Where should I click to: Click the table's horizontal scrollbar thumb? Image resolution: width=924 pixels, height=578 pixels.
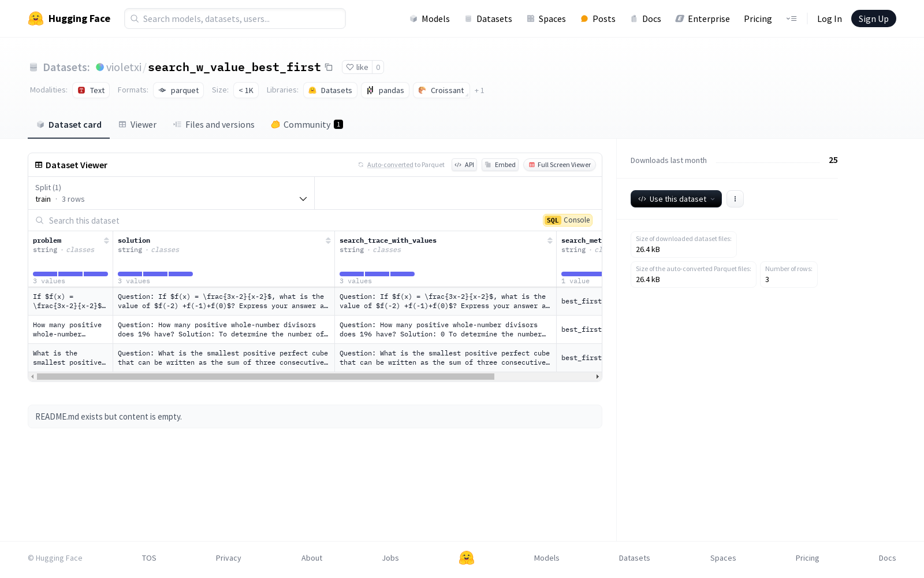266,376
